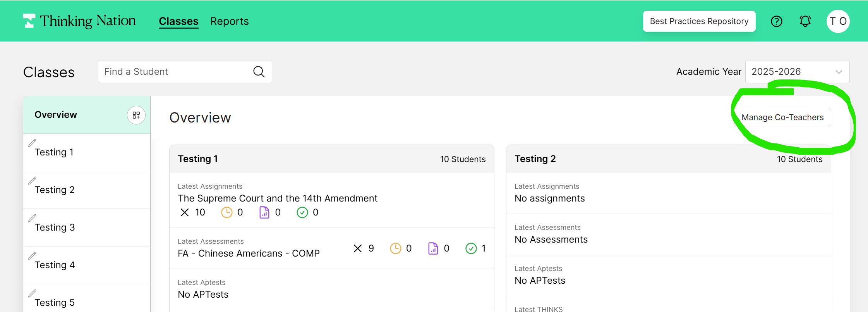Click the magnifier search icon
The image size is (868, 312).
259,72
